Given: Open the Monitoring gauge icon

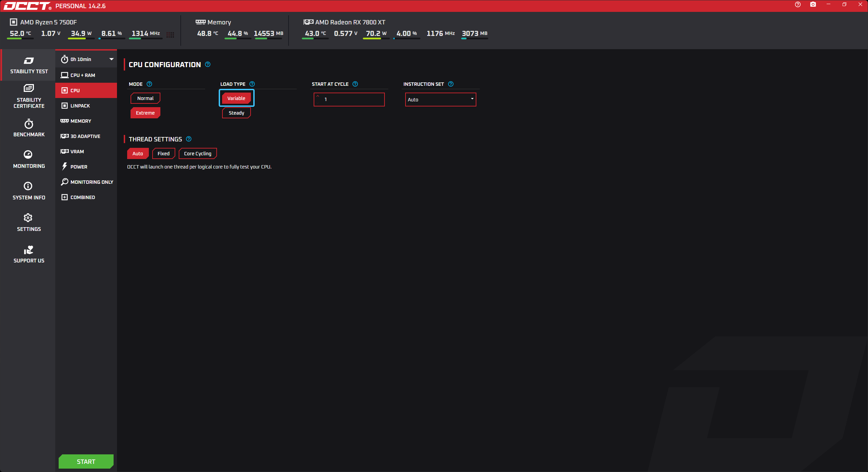Looking at the screenshot, I should (28, 155).
